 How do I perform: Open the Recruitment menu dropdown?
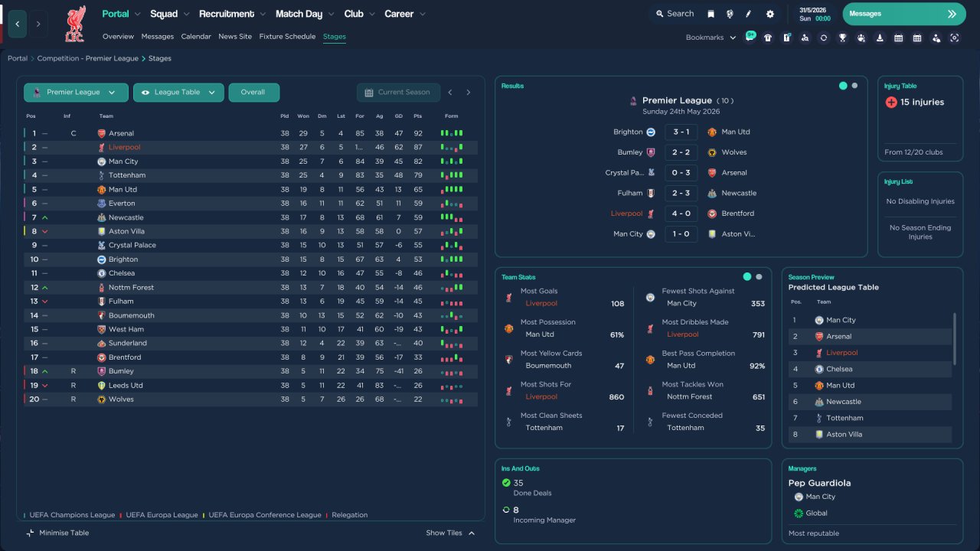pyautogui.click(x=232, y=14)
